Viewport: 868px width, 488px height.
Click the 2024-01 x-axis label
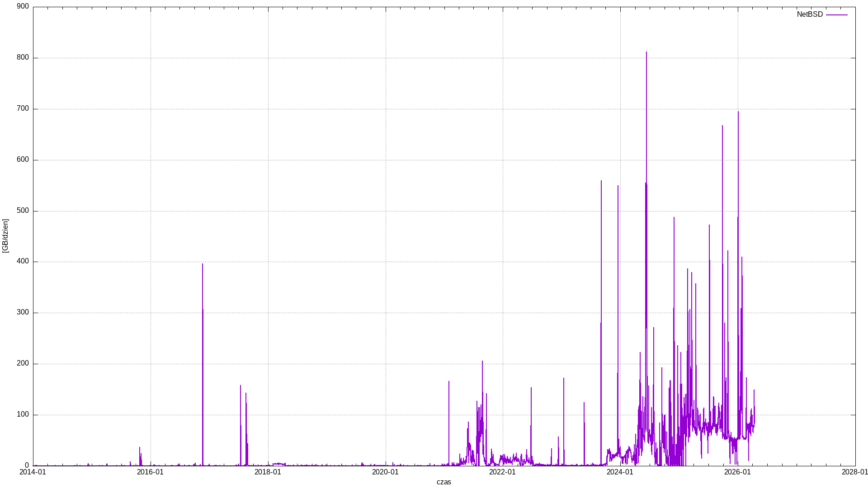[620, 472]
